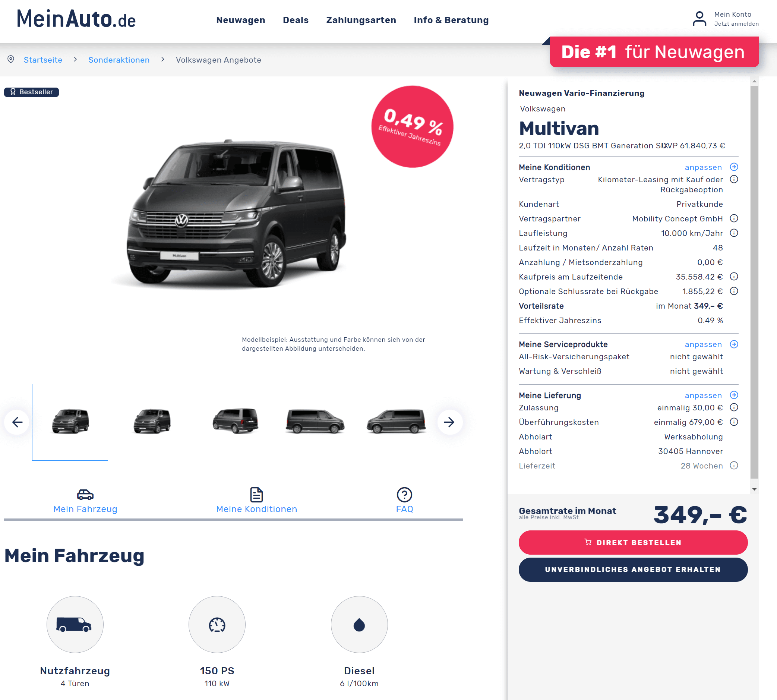The image size is (777, 700).
Task: Click anpassen link for Meine Lieferung
Action: point(703,395)
